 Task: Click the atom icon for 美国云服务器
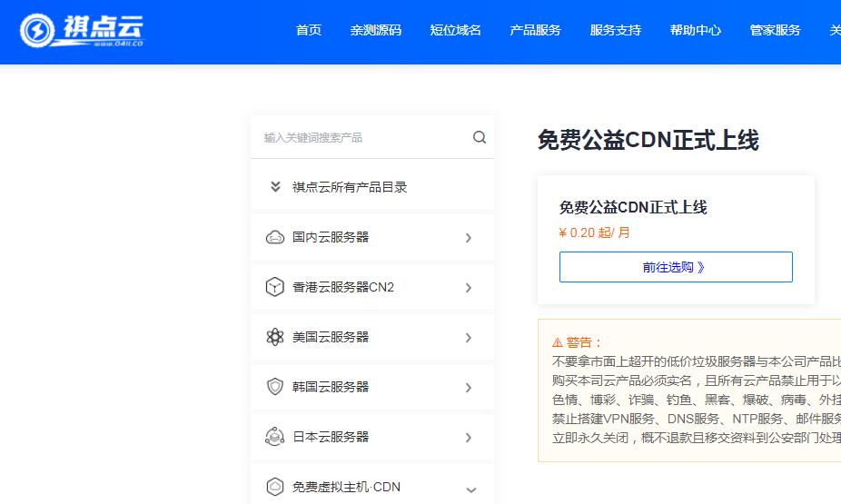point(275,337)
